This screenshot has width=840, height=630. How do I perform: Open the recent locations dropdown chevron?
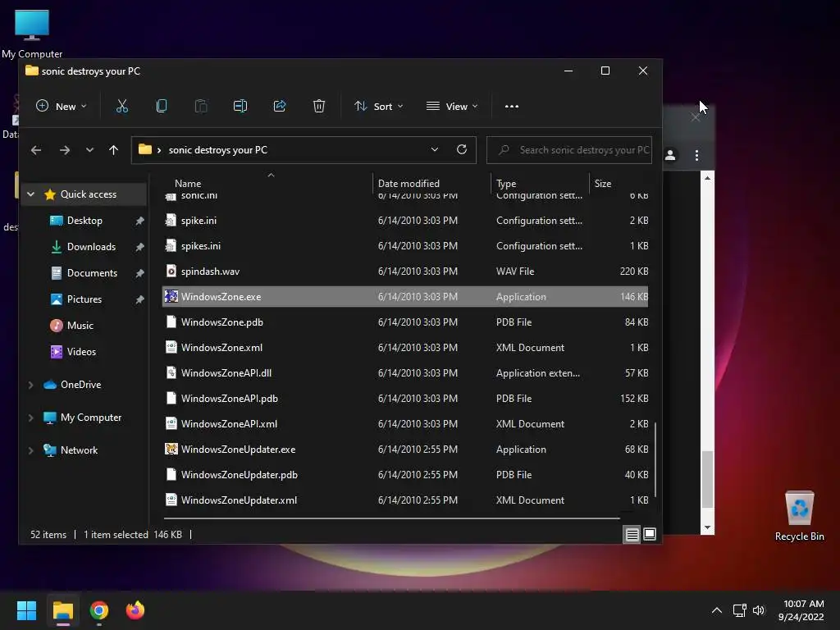89,150
